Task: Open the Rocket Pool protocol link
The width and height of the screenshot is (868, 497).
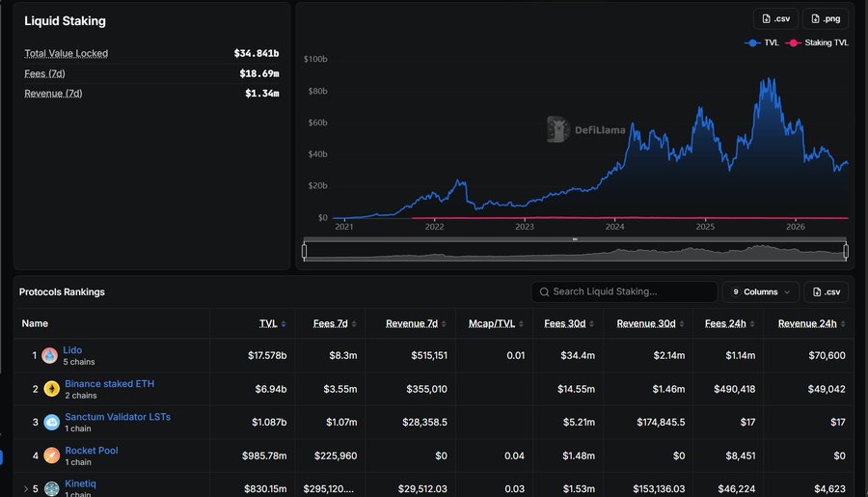Action: click(x=92, y=451)
